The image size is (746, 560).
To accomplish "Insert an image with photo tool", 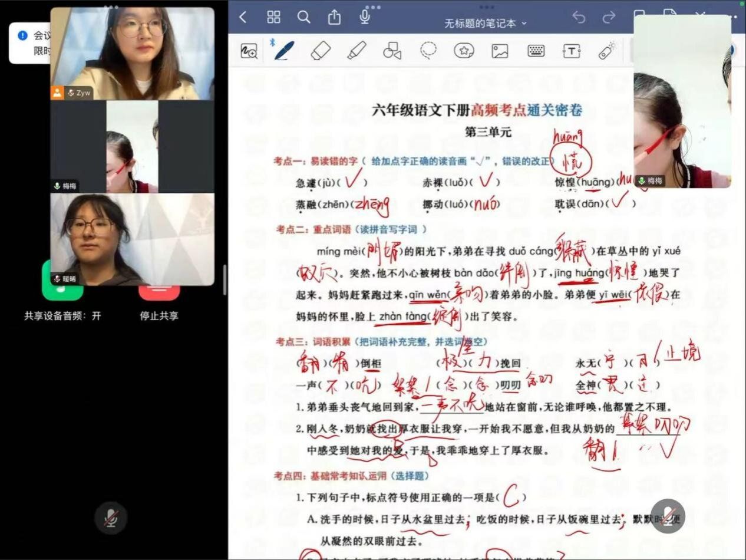I will point(500,51).
